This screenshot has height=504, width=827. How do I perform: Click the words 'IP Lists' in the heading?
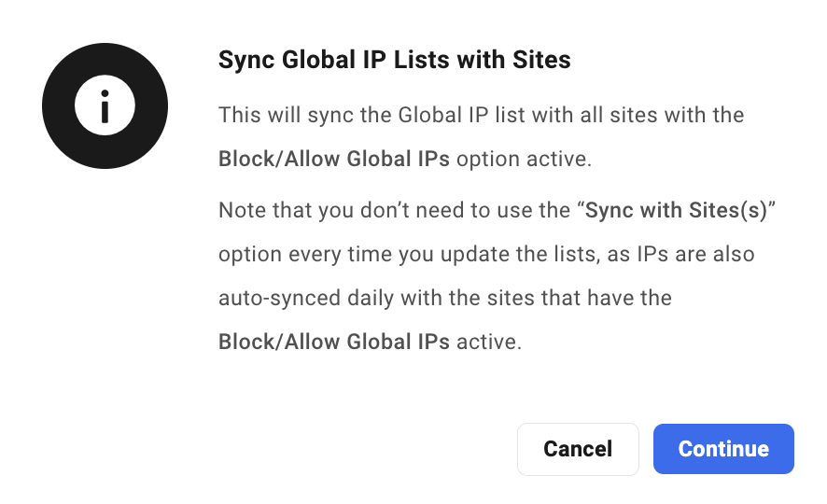(406, 60)
